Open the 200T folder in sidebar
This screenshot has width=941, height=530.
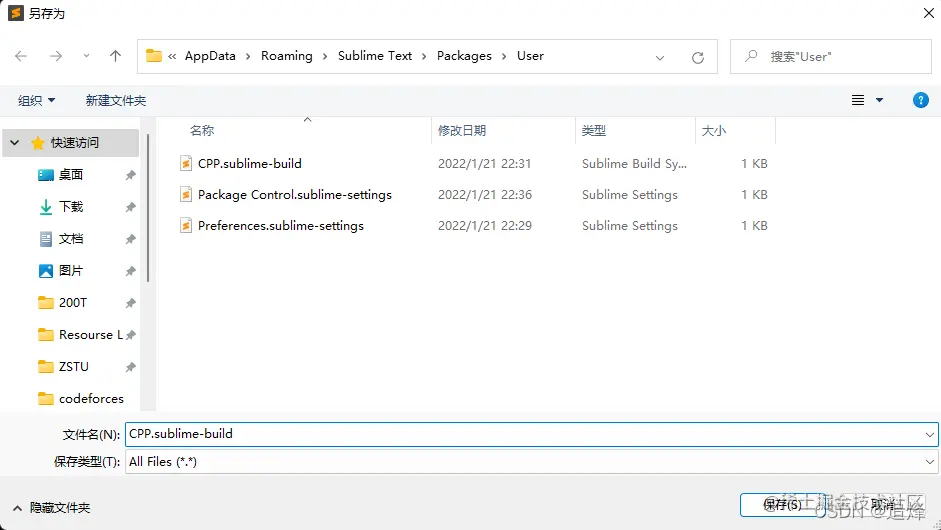click(x=73, y=303)
